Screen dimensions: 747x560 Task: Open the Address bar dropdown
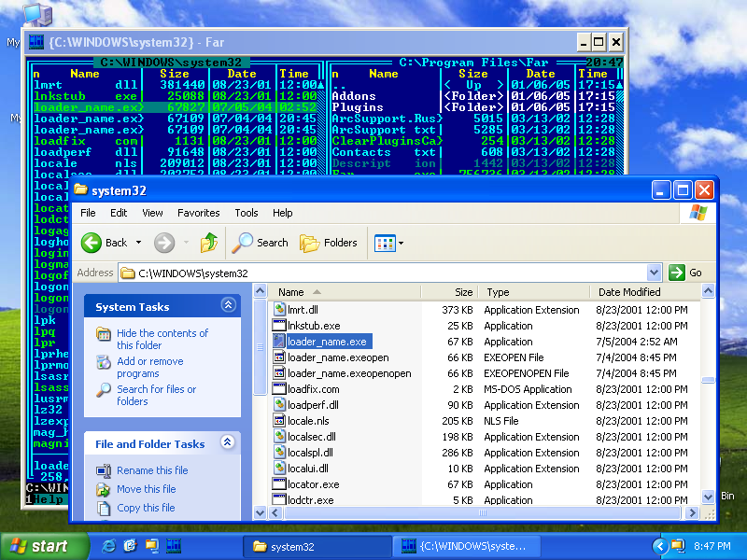[655, 273]
